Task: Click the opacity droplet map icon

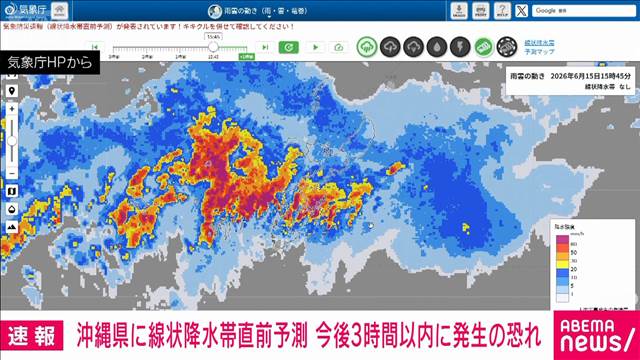Action: (x=12, y=209)
